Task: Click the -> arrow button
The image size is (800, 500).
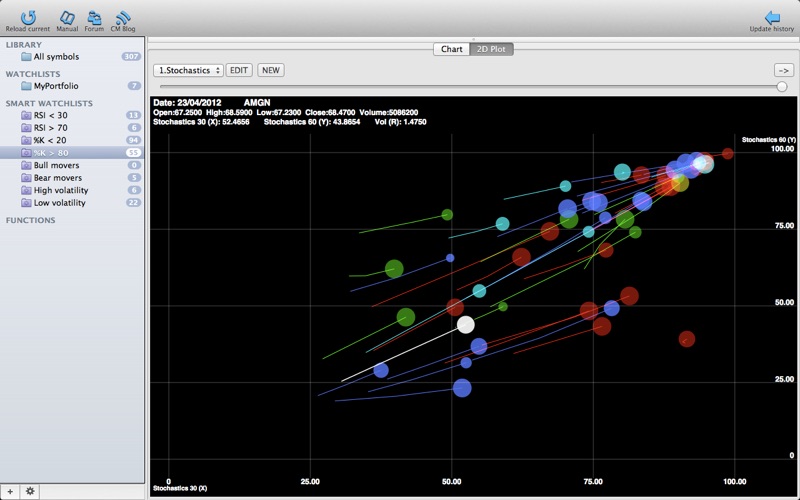Action: 783,70
